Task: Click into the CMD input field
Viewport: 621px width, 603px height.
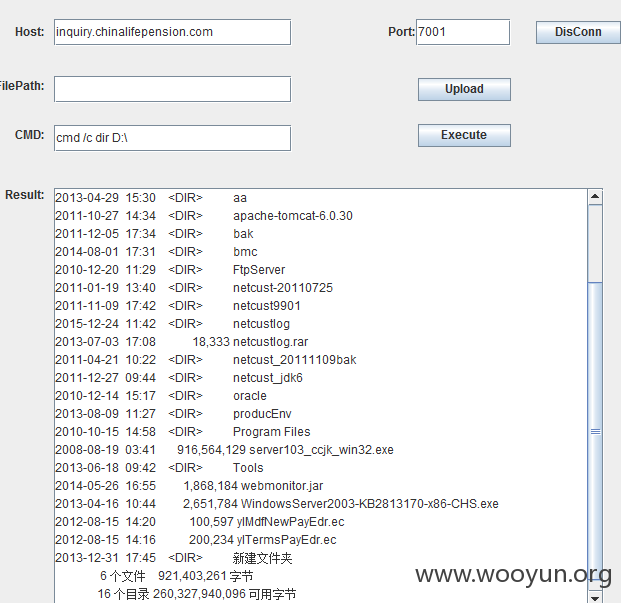Action: click(173, 138)
